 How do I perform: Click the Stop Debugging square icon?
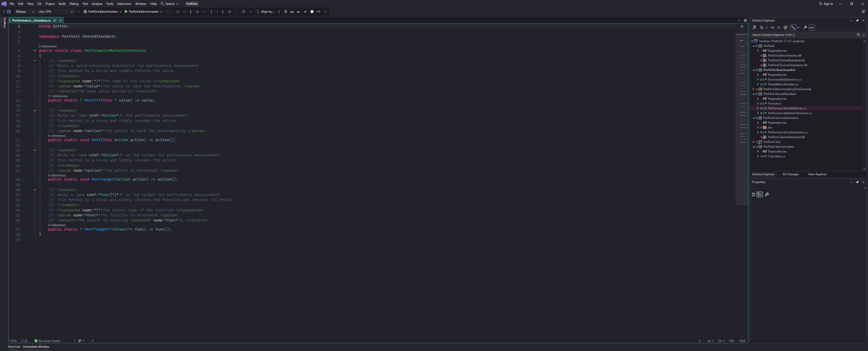click(x=184, y=11)
